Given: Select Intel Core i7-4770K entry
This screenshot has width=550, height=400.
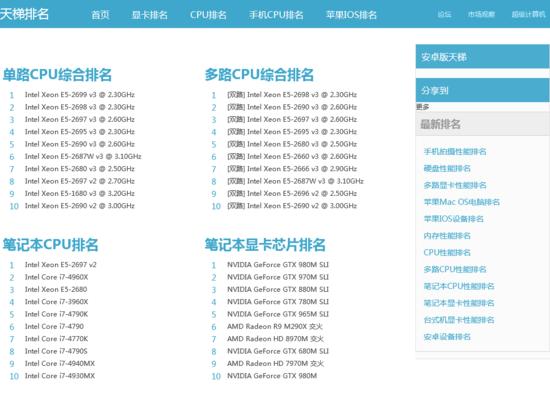Looking at the screenshot, I should point(56,339).
